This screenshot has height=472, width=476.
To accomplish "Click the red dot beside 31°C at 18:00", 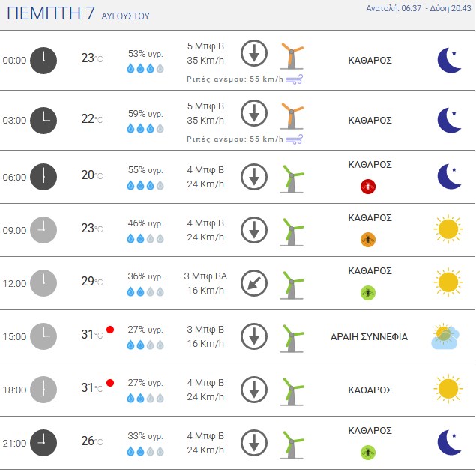I will (110, 383).
